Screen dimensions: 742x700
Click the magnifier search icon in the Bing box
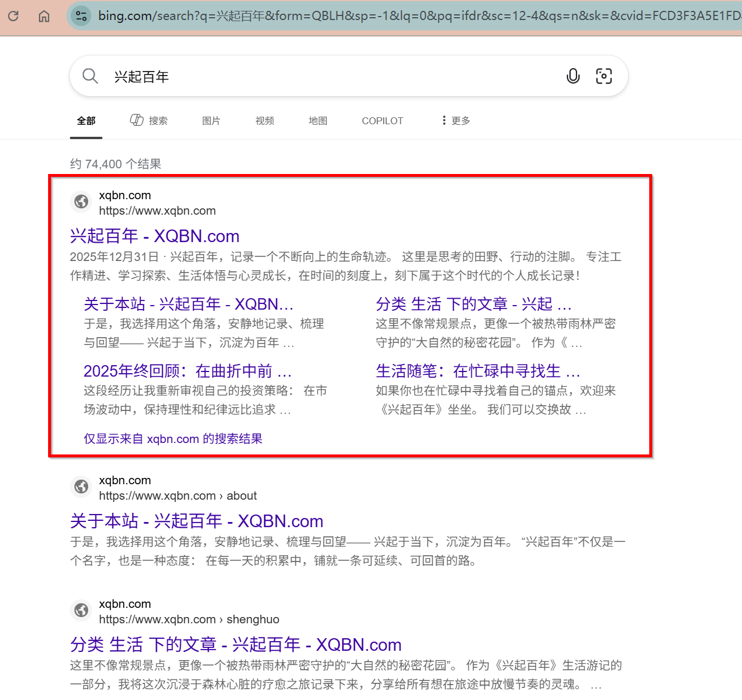[x=90, y=76]
